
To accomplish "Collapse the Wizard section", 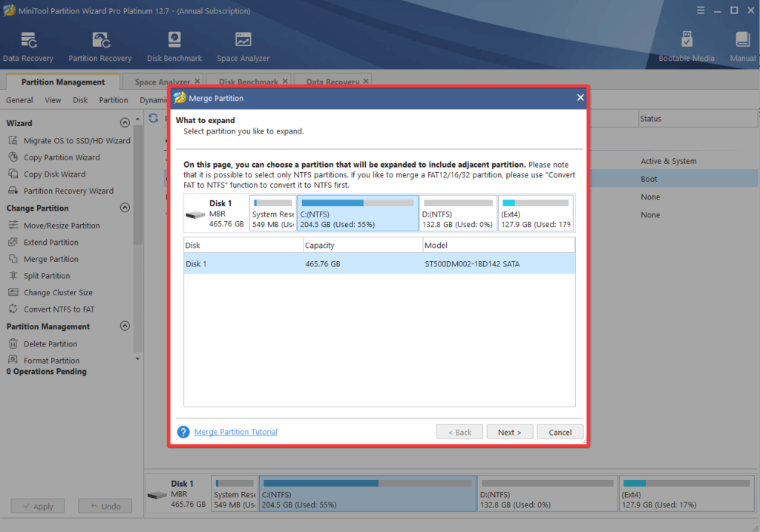I will (x=125, y=122).
